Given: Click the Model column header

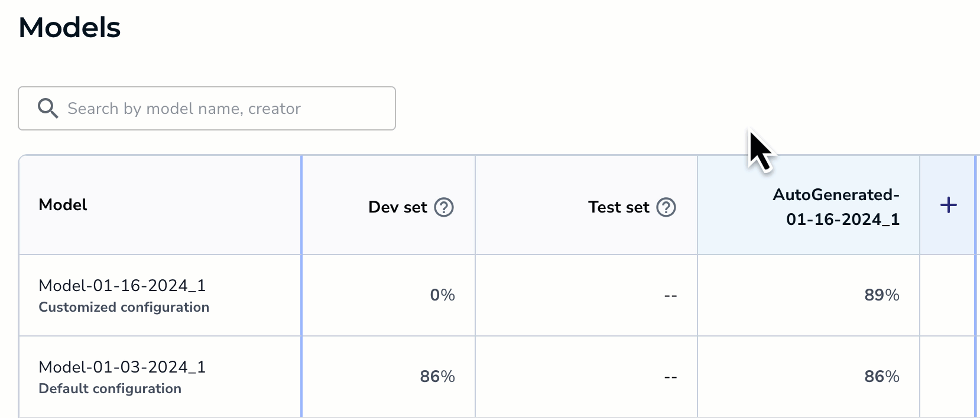Looking at the screenshot, I should click(x=63, y=205).
